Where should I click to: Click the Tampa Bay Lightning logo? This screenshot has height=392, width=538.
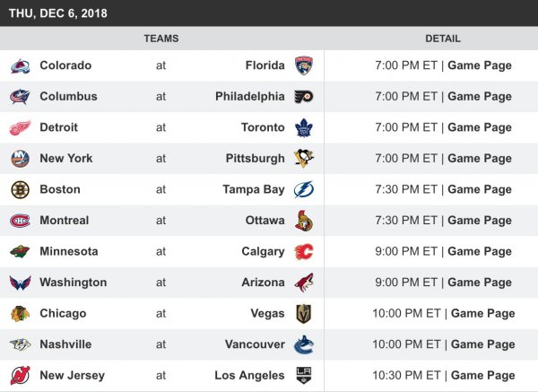pos(304,189)
